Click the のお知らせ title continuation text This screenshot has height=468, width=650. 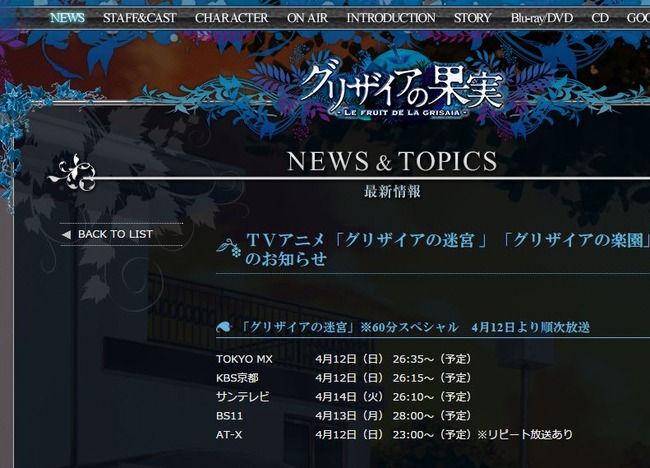[286, 259]
